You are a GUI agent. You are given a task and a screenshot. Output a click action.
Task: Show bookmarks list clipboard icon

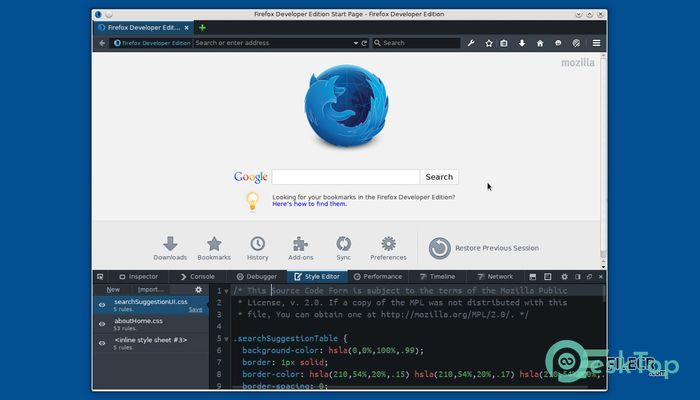click(504, 43)
